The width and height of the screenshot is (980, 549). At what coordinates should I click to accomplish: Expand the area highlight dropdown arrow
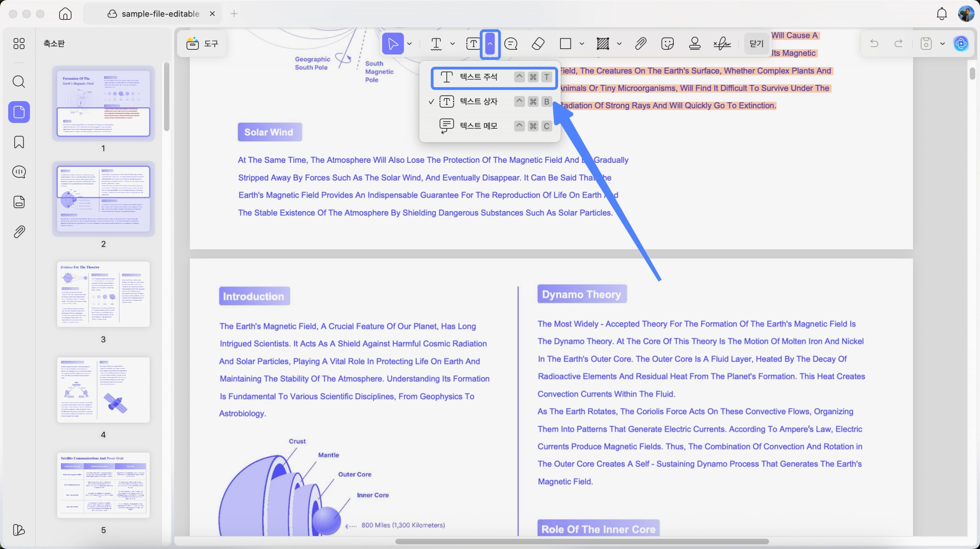pos(619,44)
